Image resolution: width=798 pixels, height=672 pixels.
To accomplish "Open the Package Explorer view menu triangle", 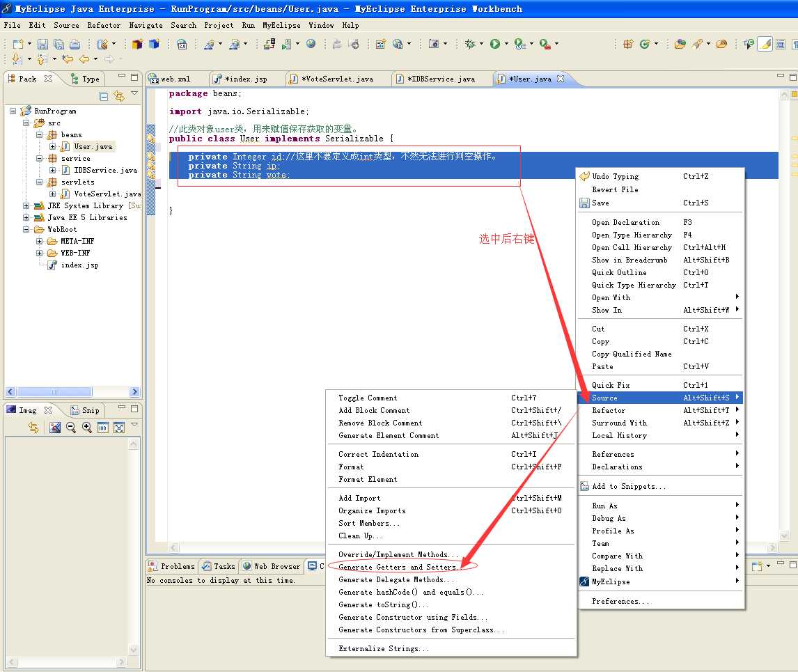I will 134,93.
